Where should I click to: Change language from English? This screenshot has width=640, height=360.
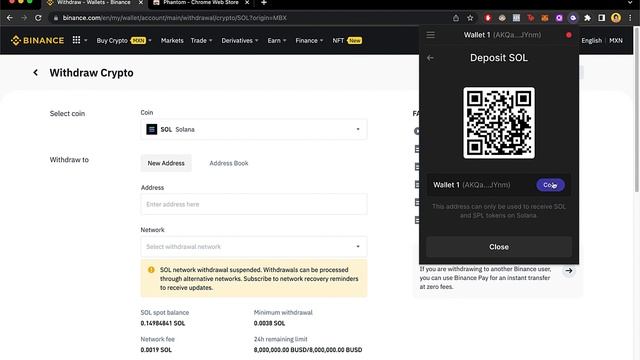pos(591,40)
